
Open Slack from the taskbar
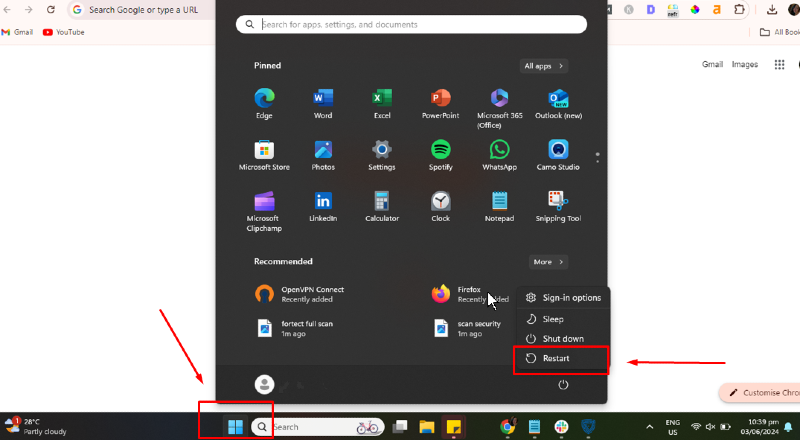pos(561,427)
